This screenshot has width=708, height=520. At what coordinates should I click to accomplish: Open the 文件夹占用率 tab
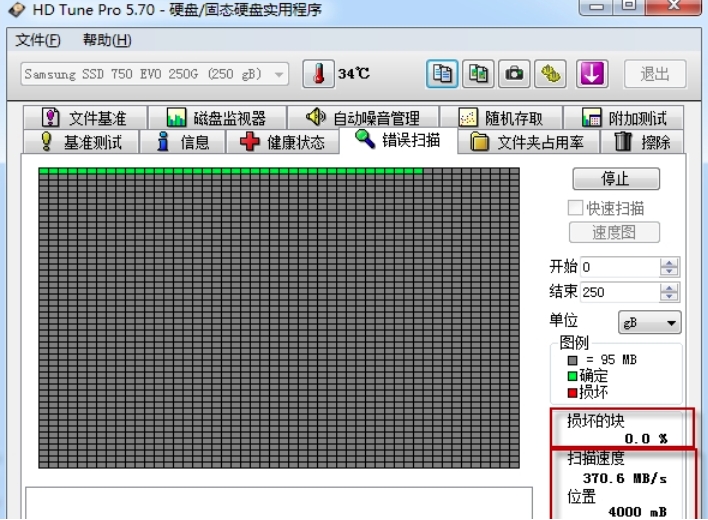click(x=528, y=142)
